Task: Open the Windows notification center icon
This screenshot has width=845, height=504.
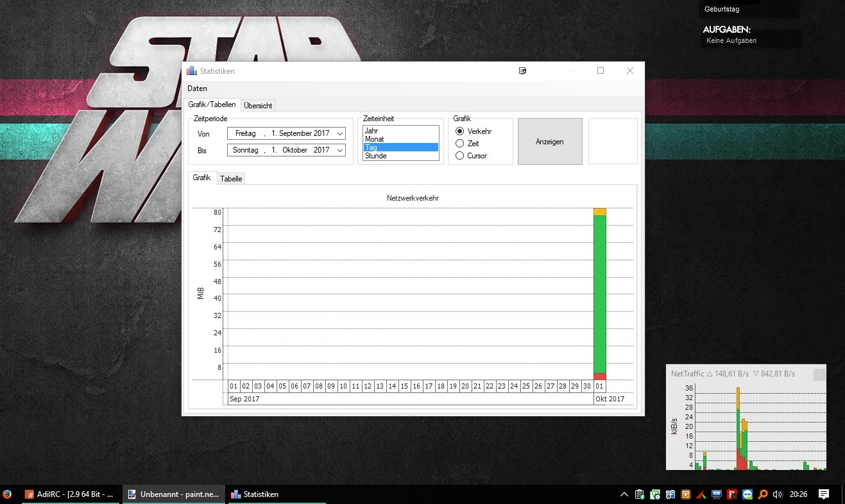Action: pos(824,494)
